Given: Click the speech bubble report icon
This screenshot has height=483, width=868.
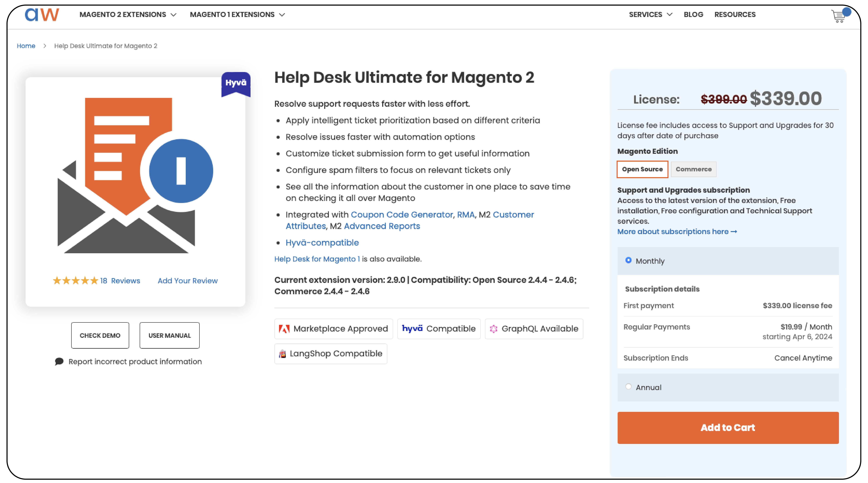Looking at the screenshot, I should pyautogui.click(x=59, y=361).
